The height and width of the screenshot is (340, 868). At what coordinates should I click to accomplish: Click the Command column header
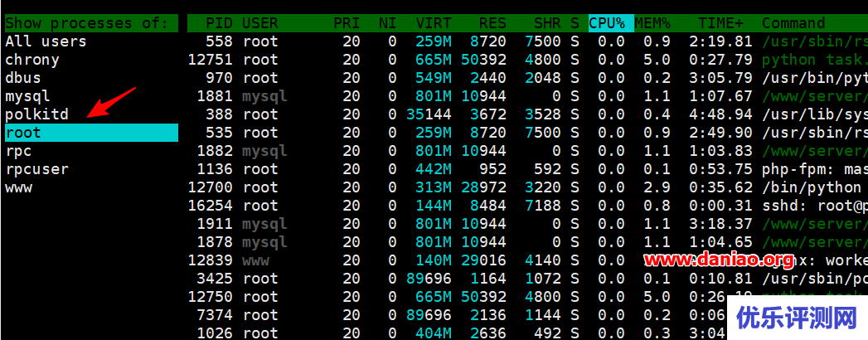tap(794, 23)
